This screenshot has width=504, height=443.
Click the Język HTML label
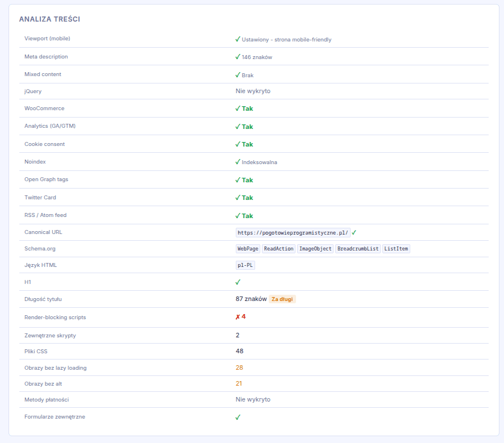click(40, 265)
